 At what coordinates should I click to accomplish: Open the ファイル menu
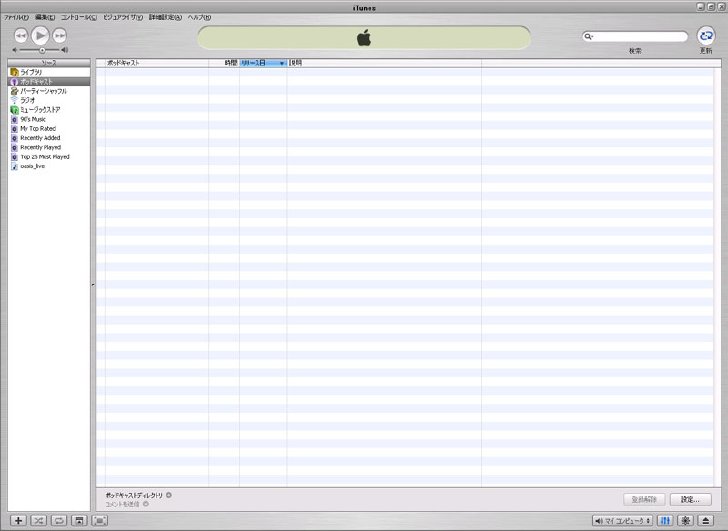(x=16, y=17)
